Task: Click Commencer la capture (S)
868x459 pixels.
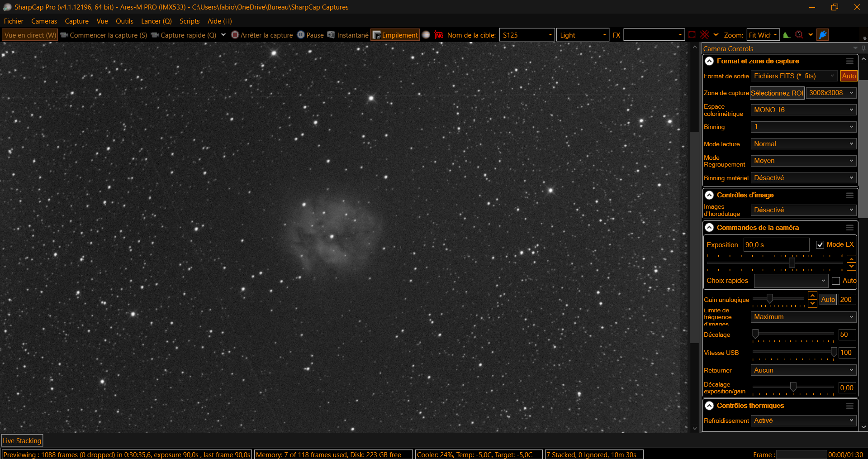Action: click(x=104, y=35)
